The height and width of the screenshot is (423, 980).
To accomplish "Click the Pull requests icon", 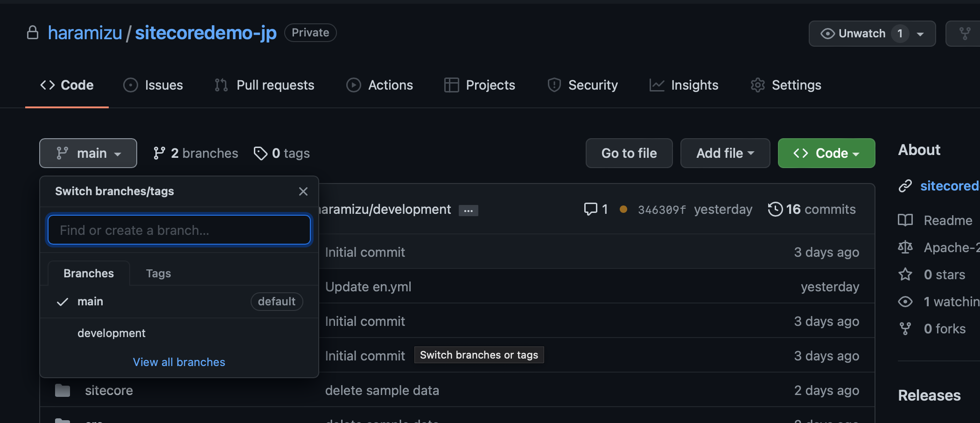I will pyautogui.click(x=221, y=85).
